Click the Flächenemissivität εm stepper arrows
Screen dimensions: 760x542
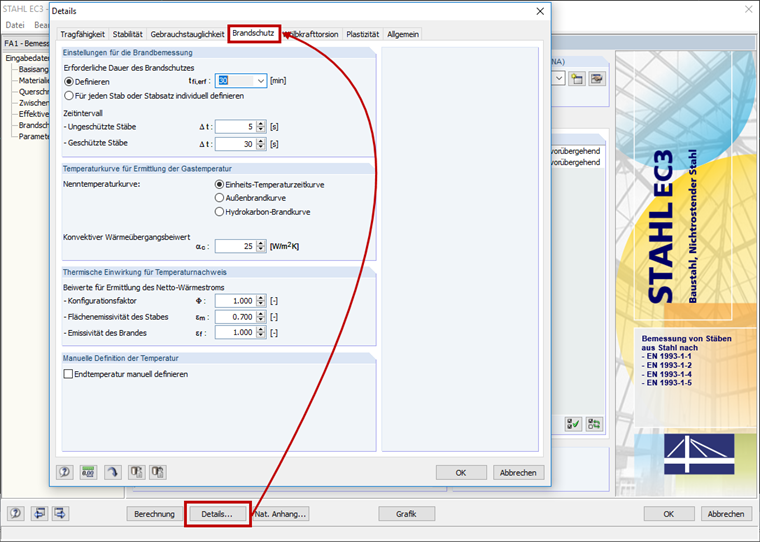coord(261,317)
